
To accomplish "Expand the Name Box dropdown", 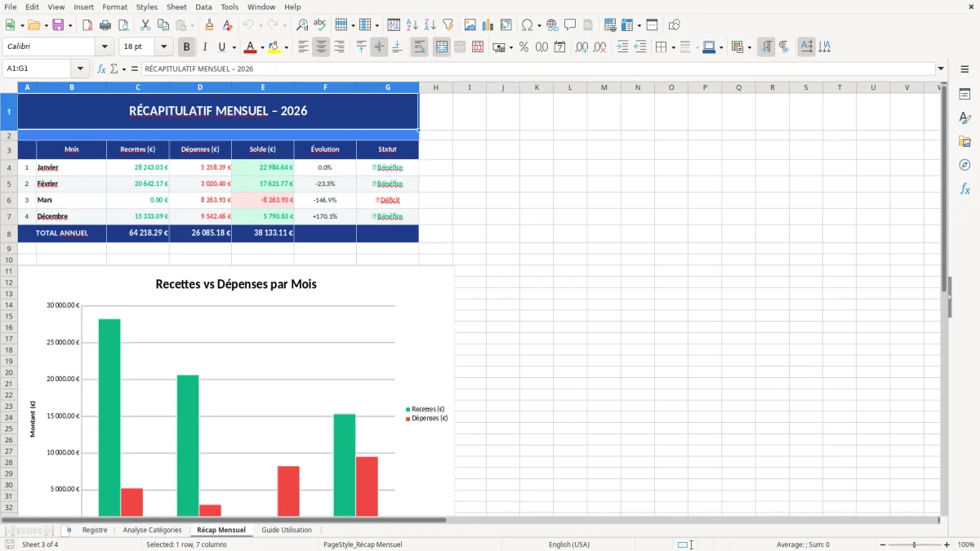I will coord(80,69).
